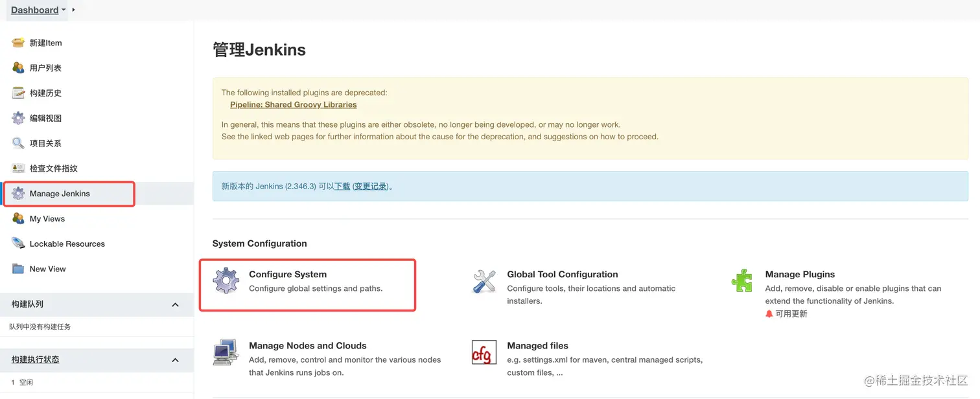Viewport: 980px width, 399px height.
Task: Select Manage Jenkins in sidebar
Action: click(x=60, y=194)
